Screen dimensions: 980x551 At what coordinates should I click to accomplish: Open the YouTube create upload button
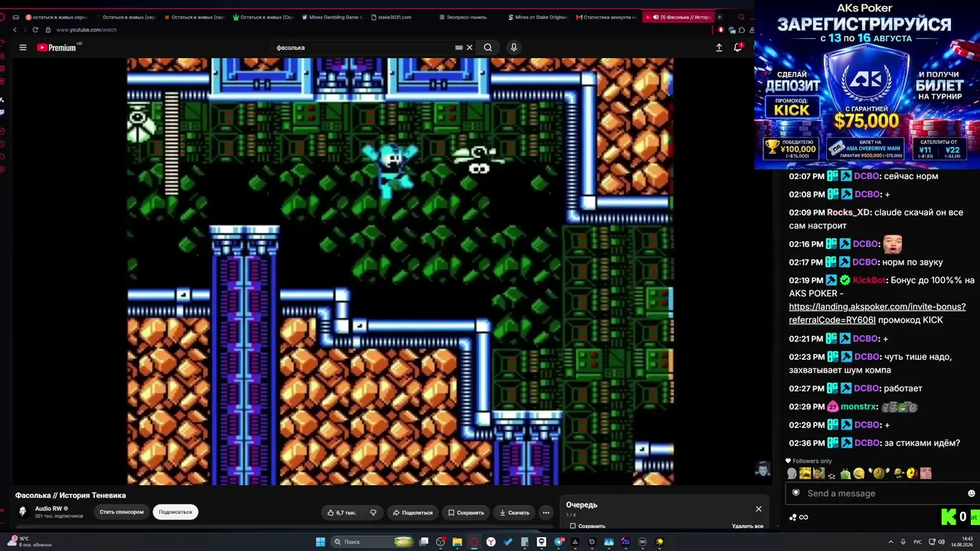pyautogui.click(x=719, y=47)
